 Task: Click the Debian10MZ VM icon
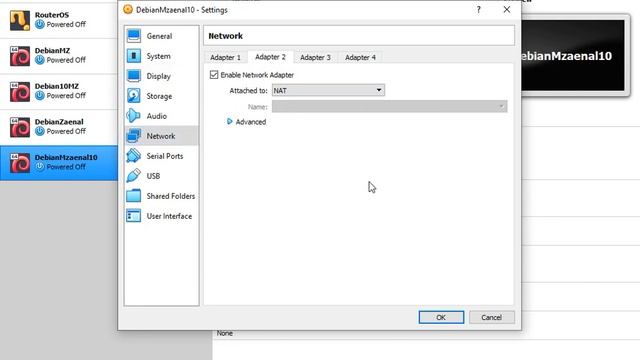(x=20, y=91)
